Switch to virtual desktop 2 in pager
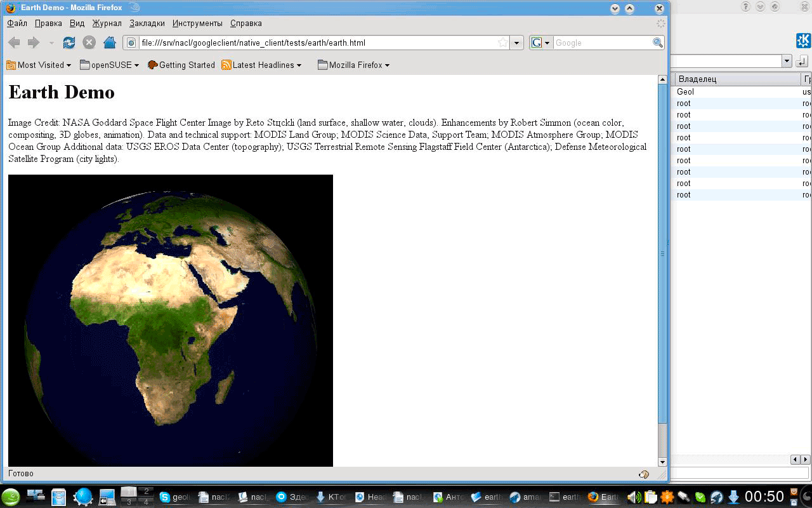The height and width of the screenshot is (508, 812). coord(146,491)
